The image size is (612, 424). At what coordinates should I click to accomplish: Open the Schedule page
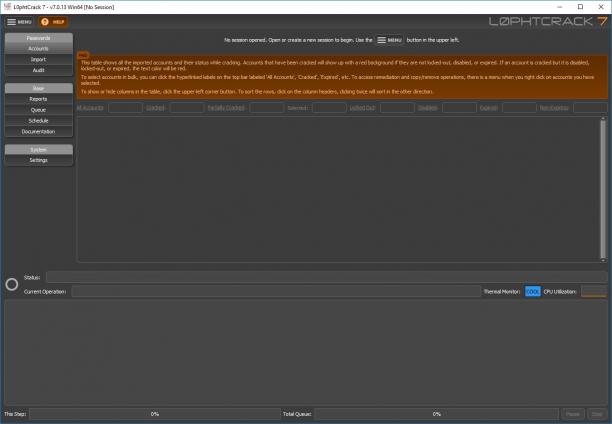pyautogui.click(x=38, y=121)
